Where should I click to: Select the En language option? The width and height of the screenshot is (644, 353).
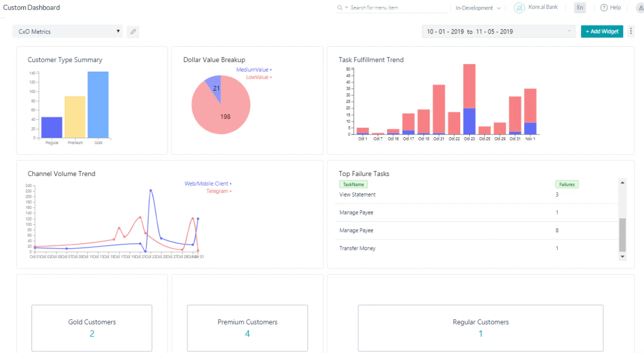[x=580, y=7]
